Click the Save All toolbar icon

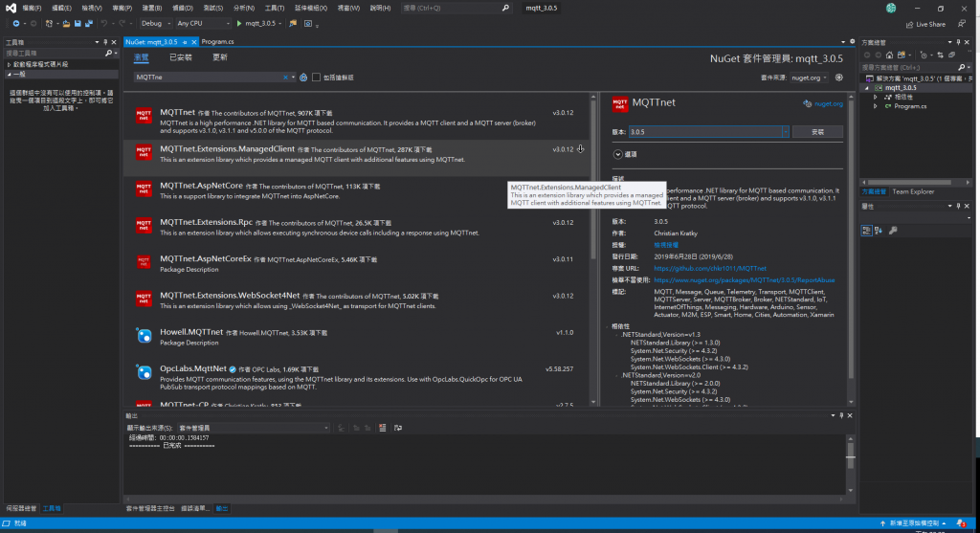pos(89,24)
